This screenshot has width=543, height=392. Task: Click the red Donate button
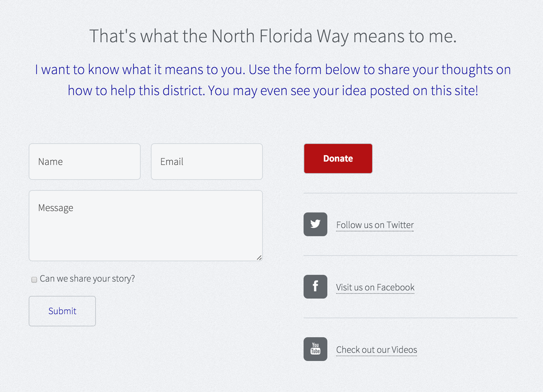pos(338,159)
